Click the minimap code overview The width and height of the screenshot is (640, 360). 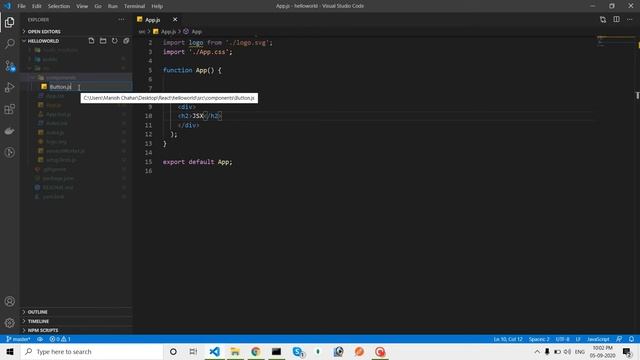pos(616,42)
